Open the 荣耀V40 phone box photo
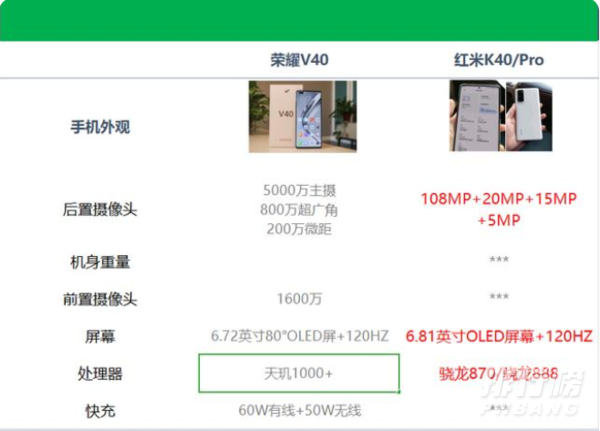This screenshot has height=431, width=600. [303, 116]
